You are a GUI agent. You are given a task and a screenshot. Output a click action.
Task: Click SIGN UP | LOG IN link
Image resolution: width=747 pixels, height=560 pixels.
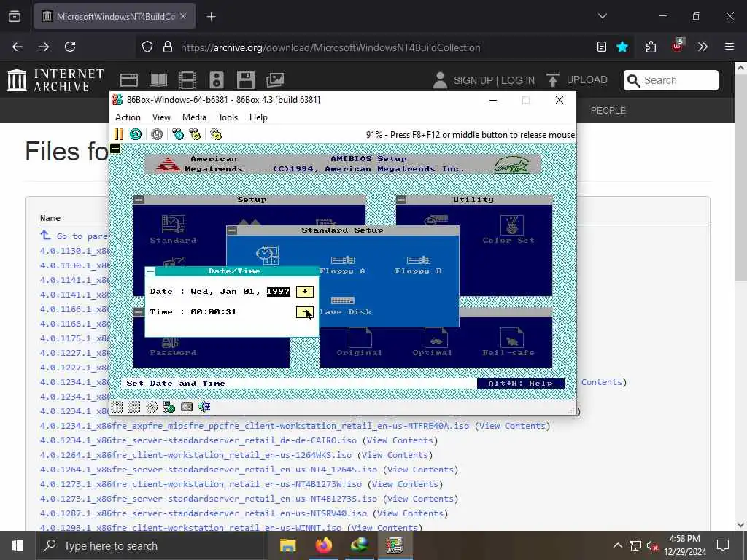494,80
